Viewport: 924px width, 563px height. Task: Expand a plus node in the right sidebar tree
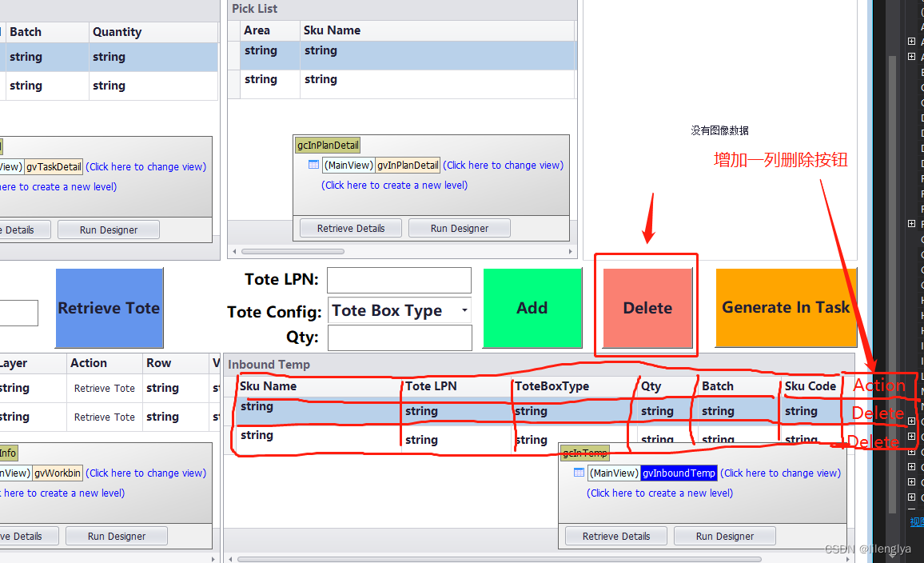(911, 41)
